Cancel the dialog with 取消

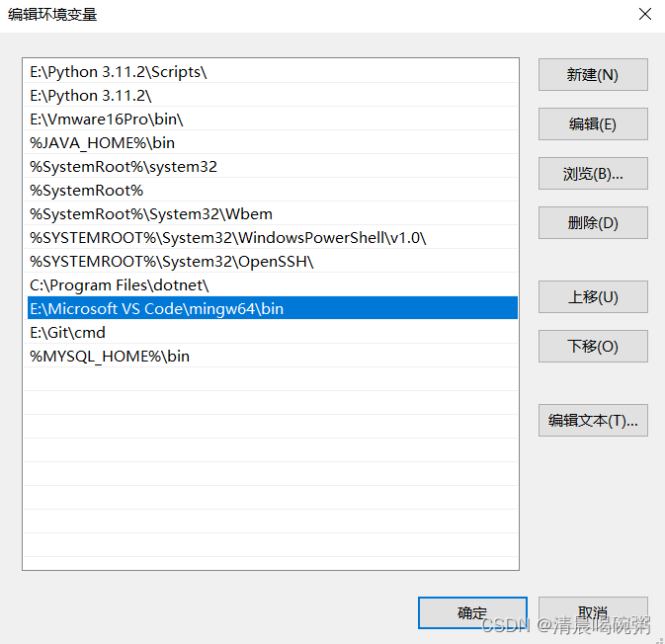tap(593, 612)
